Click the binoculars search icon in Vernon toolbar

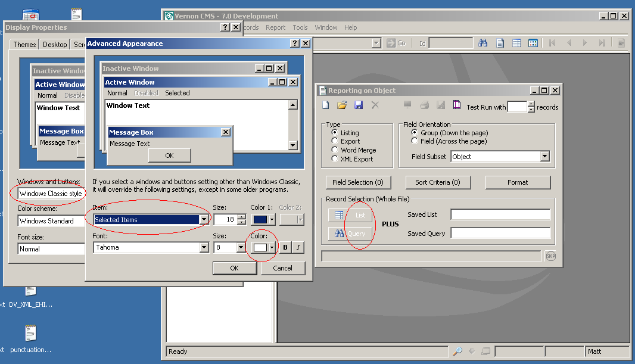tap(483, 43)
